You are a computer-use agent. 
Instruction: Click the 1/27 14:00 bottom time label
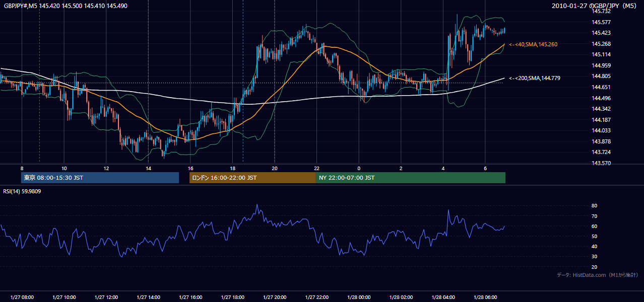[x=148, y=297]
